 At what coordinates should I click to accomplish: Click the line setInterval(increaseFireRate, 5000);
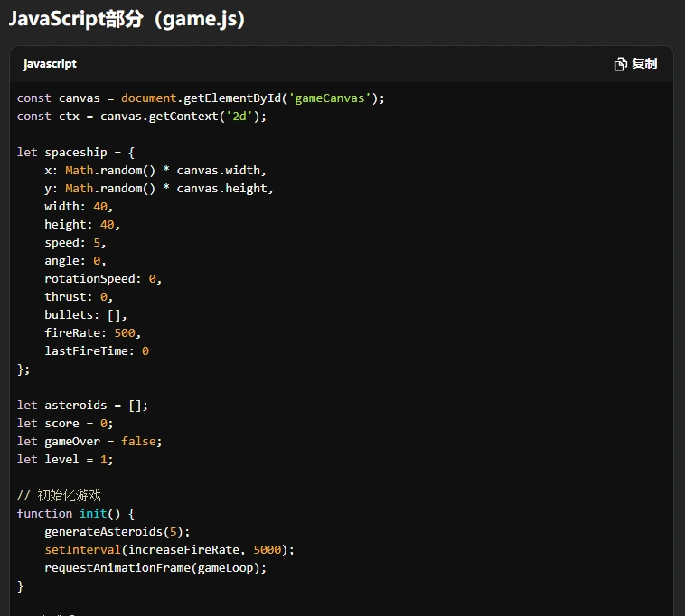point(170,550)
